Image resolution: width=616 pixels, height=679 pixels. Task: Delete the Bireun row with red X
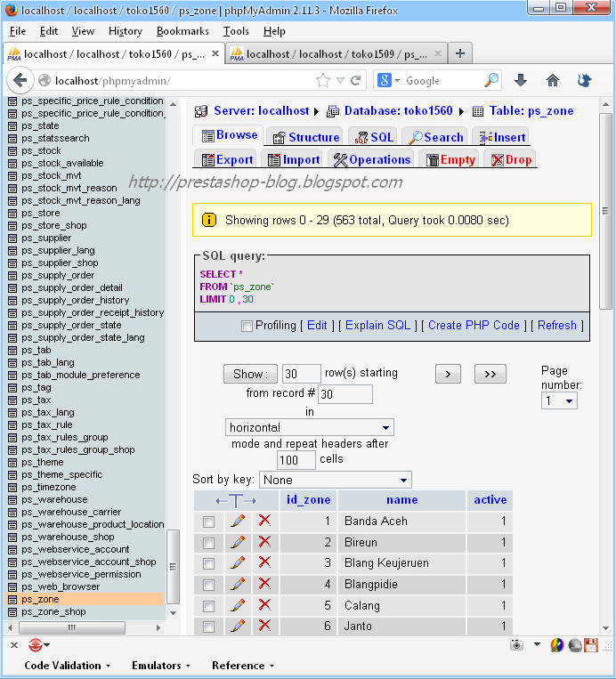coord(264,541)
